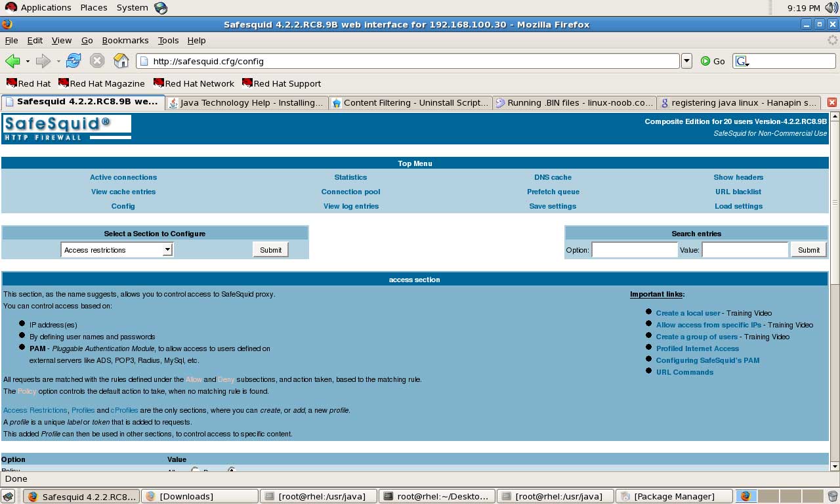Open the Firefox Home page icon

pos(121,60)
